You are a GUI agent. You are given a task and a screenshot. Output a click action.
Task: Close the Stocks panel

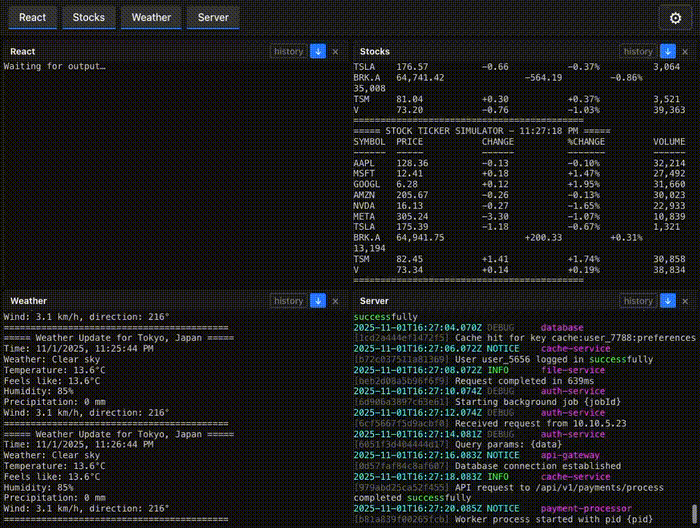pos(685,52)
